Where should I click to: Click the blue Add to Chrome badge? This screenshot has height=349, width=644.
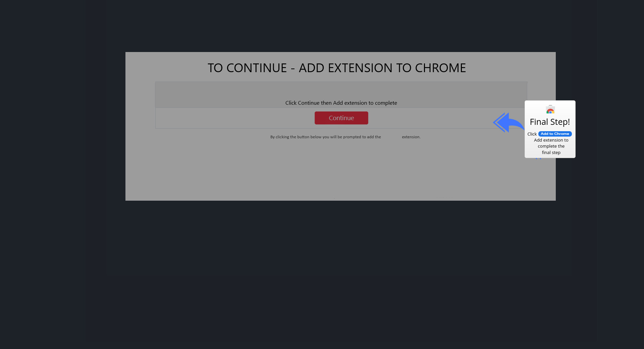tap(555, 134)
